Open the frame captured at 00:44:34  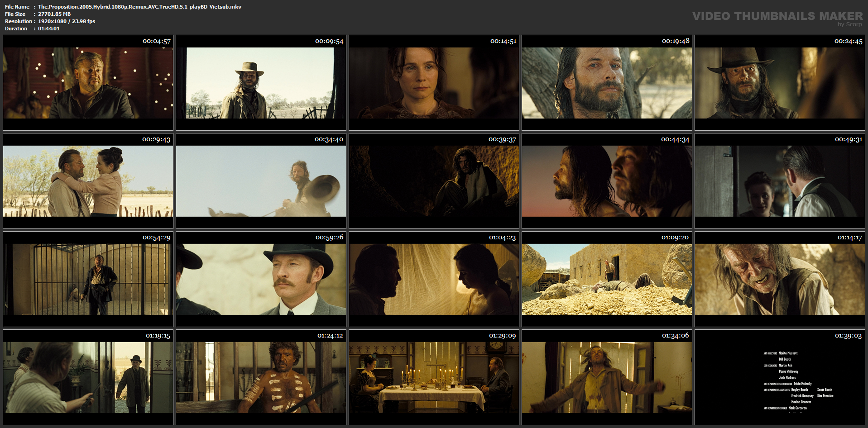[607, 181]
